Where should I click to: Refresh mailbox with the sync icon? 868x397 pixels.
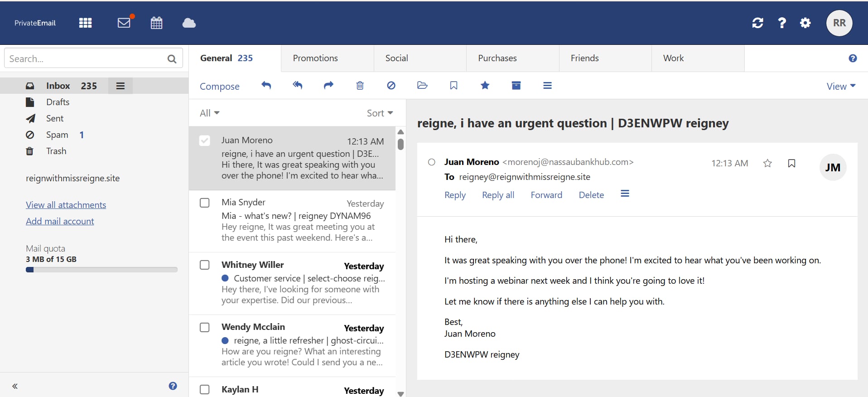pyautogui.click(x=757, y=23)
